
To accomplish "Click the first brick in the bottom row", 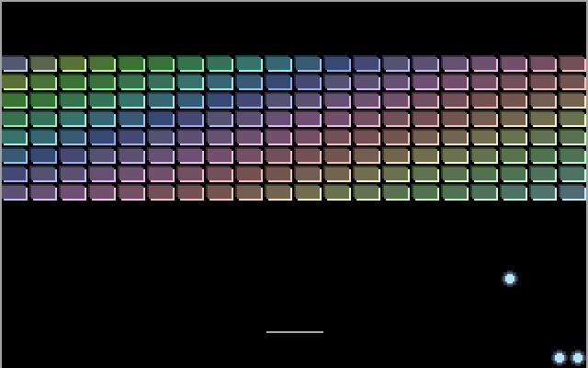I will point(14,192).
